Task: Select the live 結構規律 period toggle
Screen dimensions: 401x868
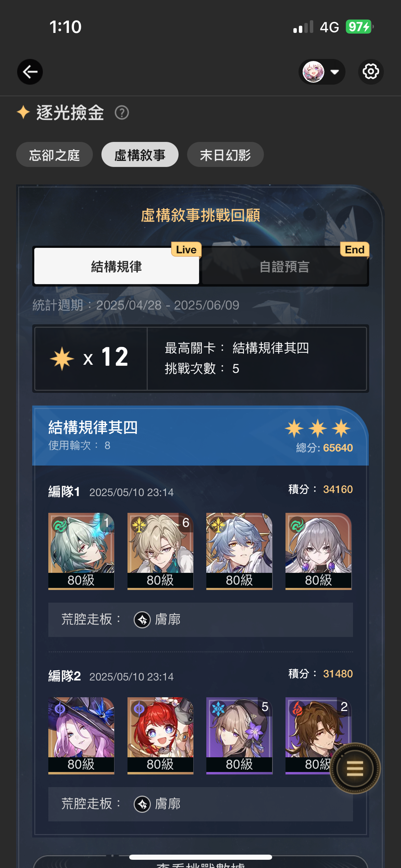Action: coord(117,266)
